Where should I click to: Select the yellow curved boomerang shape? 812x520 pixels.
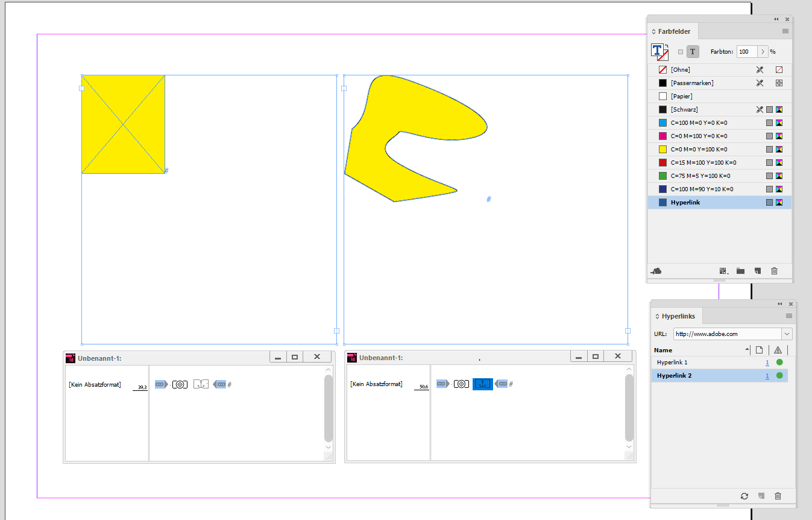pos(416,139)
